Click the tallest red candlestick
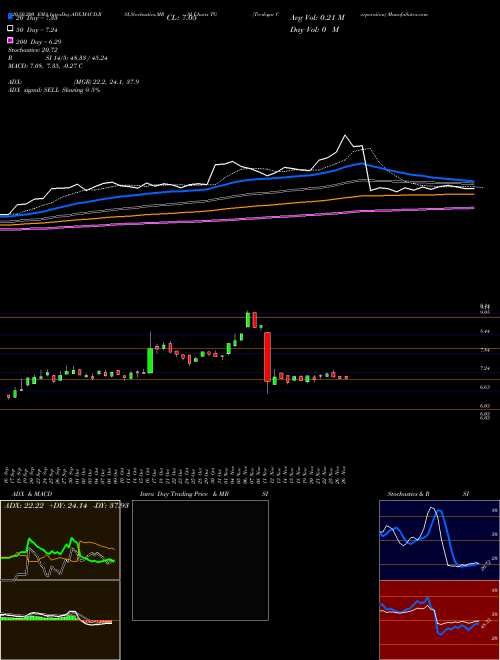This screenshot has width=500, height=660. click(x=267, y=357)
